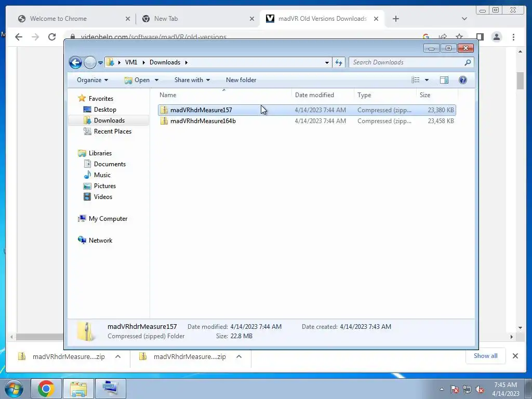Toggle Chrome side panel
The image size is (532, 399).
coord(480,37)
